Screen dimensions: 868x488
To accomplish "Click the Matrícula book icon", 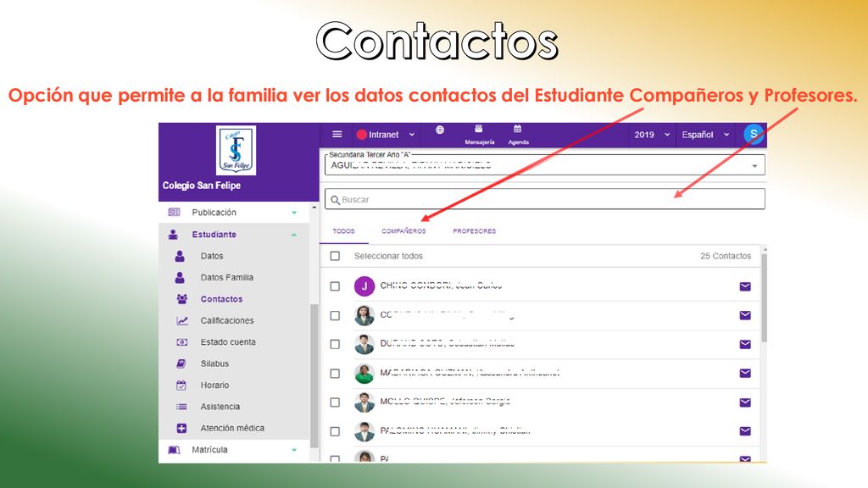I will pyautogui.click(x=174, y=450).
